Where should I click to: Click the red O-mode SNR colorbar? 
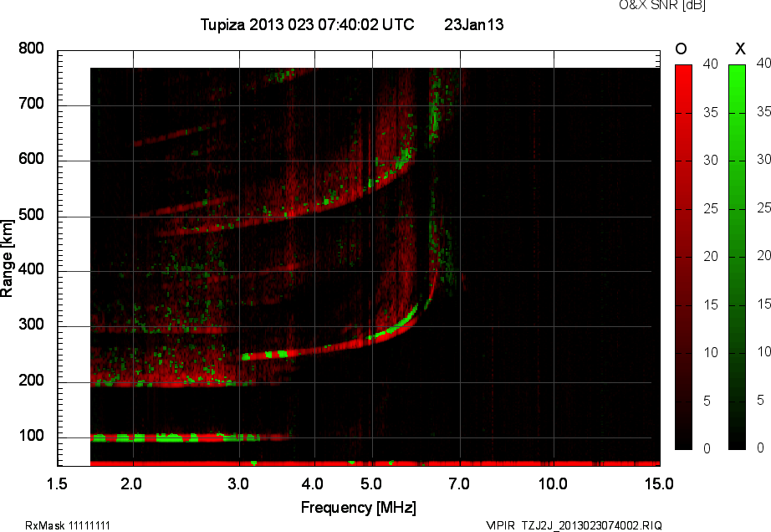click(x=683, y=257)
